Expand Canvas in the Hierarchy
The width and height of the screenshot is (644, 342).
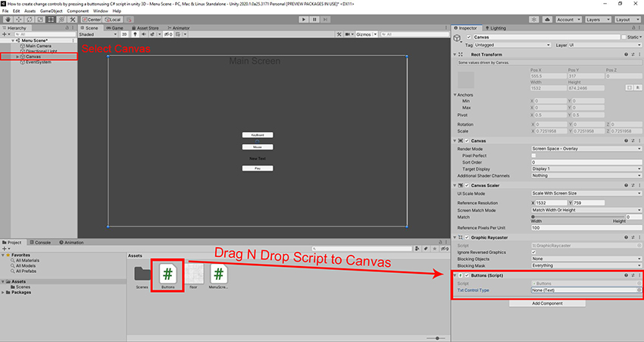point(17,57)
